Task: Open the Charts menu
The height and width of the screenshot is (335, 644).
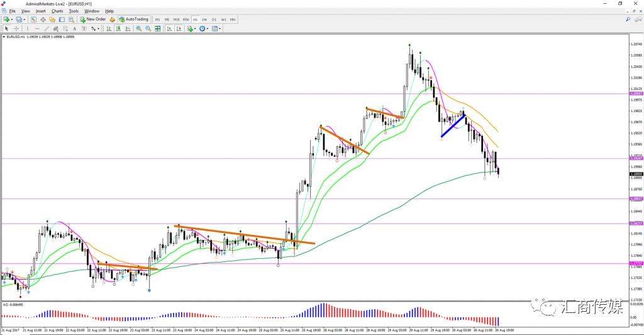Action: [x=57, y=11]
